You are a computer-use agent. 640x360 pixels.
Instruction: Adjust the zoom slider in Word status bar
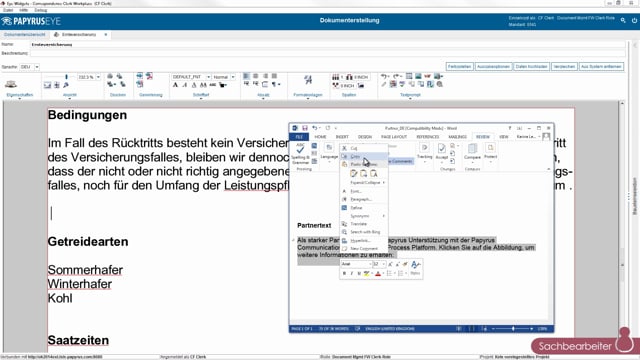coord(513,329)
